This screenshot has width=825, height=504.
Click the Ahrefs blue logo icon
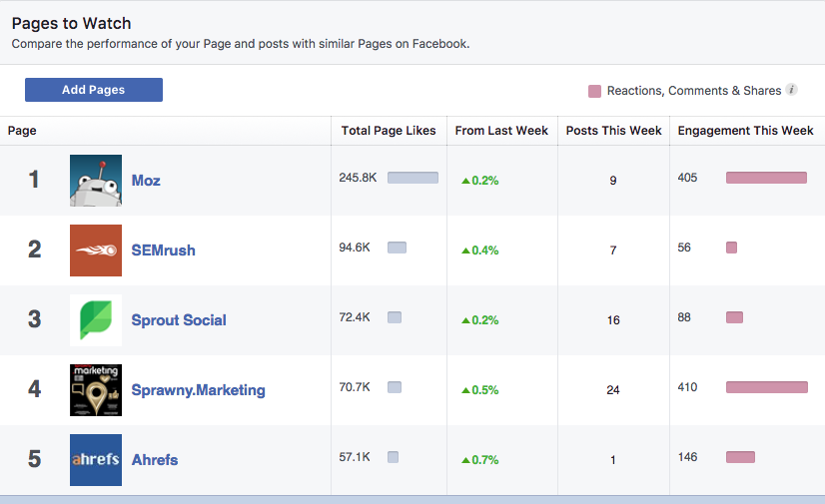click(x=96, y=460)
